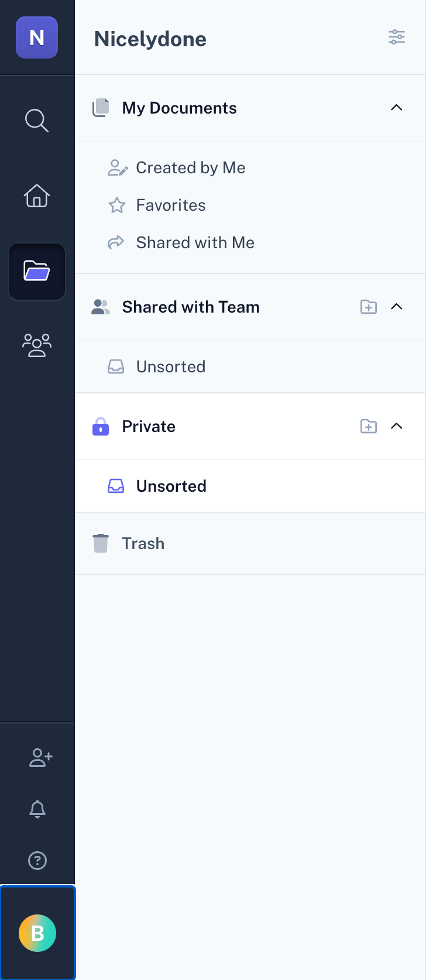The height and width of the screenshot is (980, 426).
Task: Select Unsorted under Shared with Team
Action: (170, 366)
